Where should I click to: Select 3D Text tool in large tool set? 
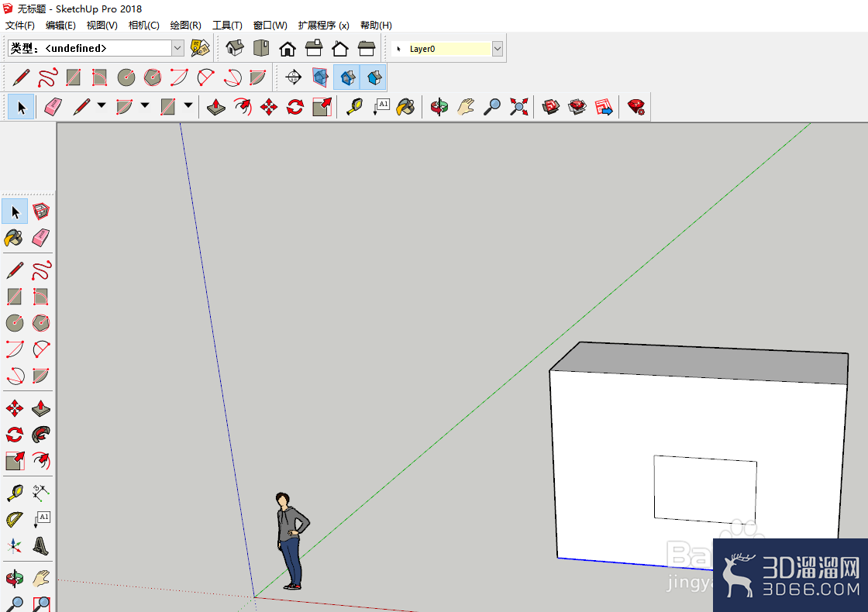[x=41, y=545]
